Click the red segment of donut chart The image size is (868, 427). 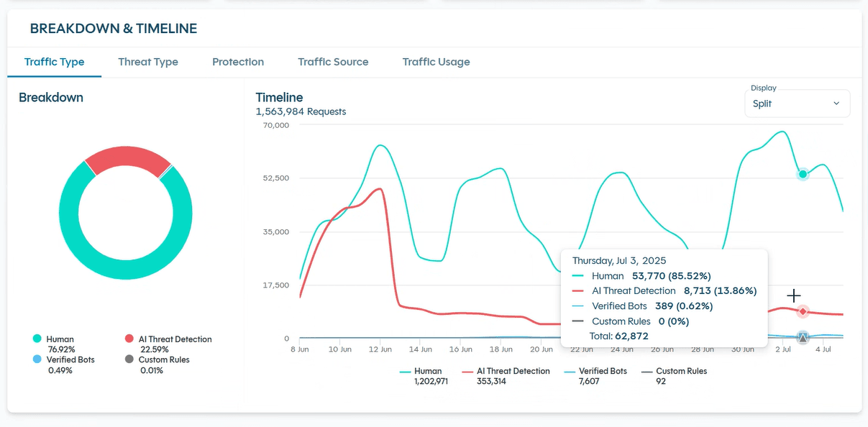(x=127, y=161)
